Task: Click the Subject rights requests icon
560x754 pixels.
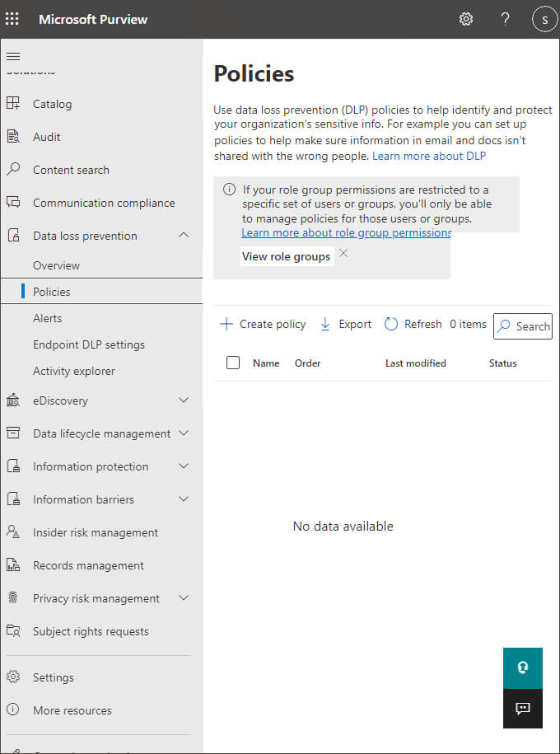Action: coord(13,631)
